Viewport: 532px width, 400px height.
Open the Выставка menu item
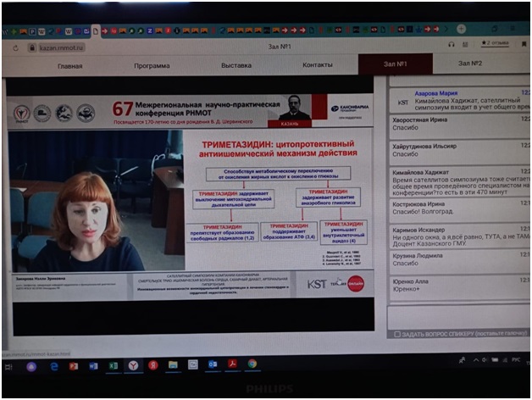pyautogui.click(x=236, y=65)
